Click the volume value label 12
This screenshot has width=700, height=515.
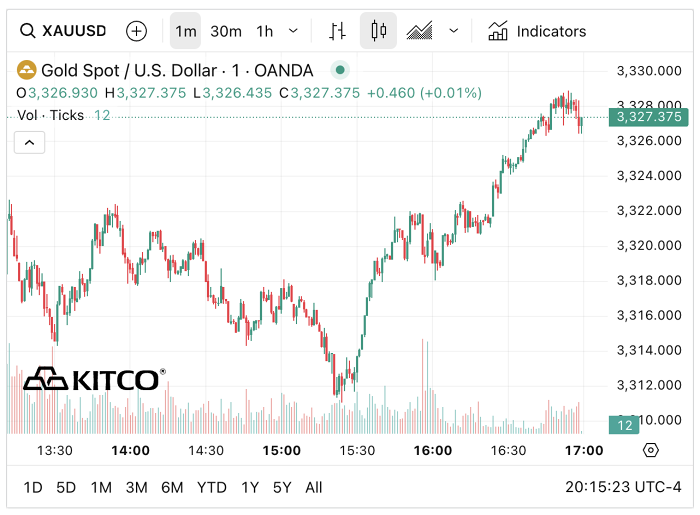[x=624, y=425]
